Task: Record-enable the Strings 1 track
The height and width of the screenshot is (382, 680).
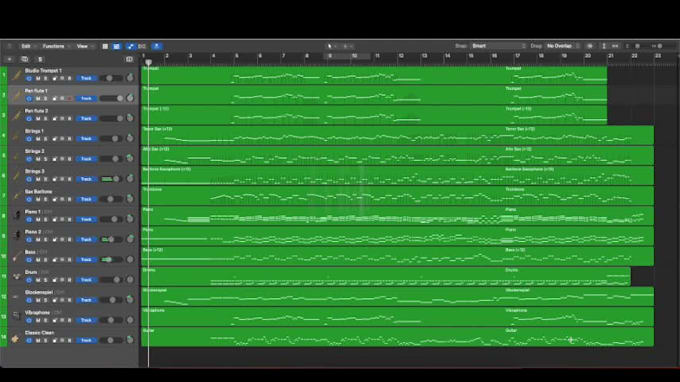Action: [69, 139]
